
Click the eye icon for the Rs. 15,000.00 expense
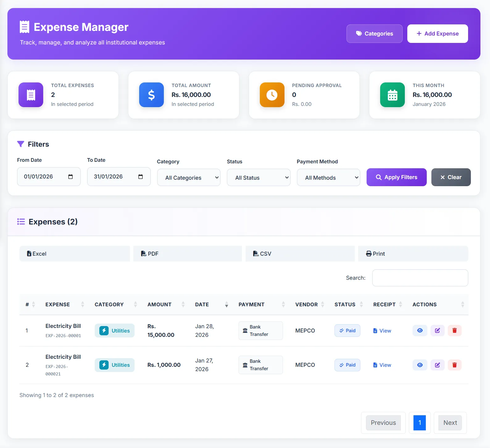[x=420, y=330]
